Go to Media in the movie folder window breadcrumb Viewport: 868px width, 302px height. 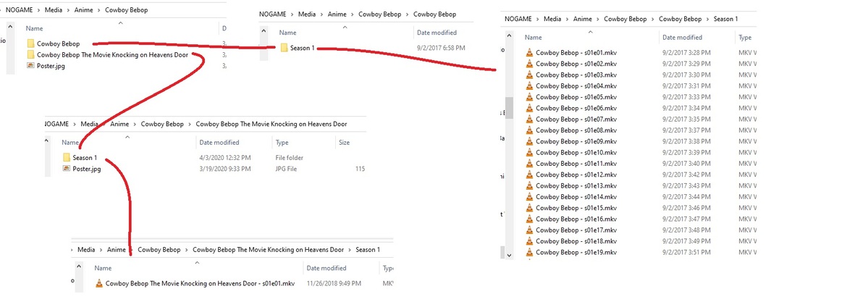(90, 124)
